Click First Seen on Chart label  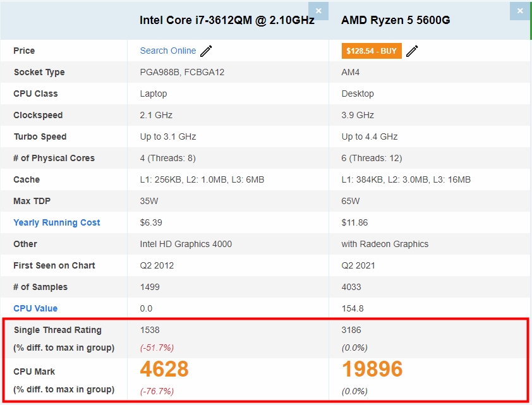tap(54, 265)
